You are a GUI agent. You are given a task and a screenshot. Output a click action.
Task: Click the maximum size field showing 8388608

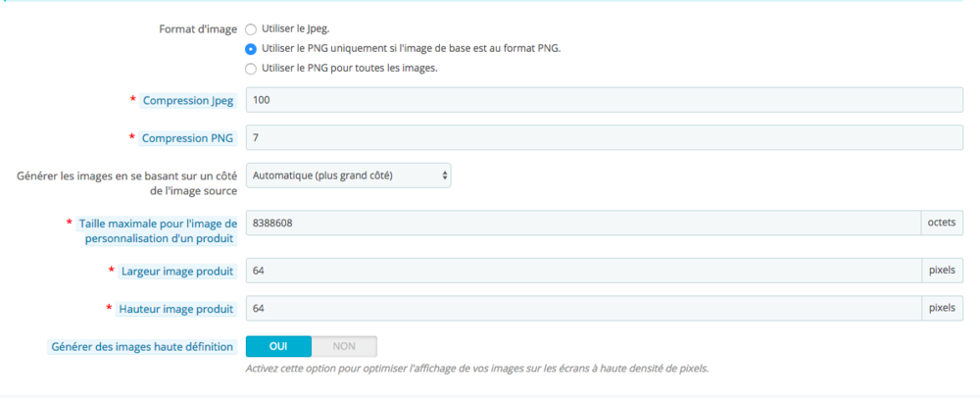(x=582, y=224)
